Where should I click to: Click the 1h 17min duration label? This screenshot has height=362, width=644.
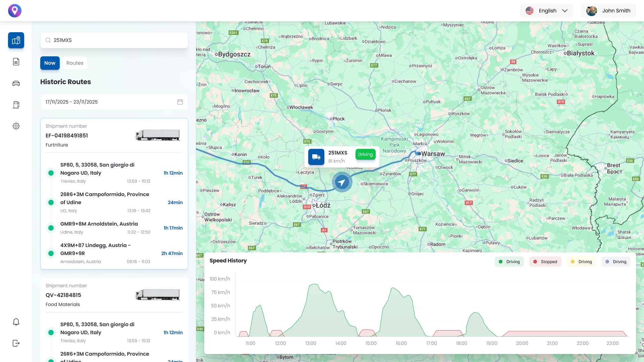(x=173, y=228)
